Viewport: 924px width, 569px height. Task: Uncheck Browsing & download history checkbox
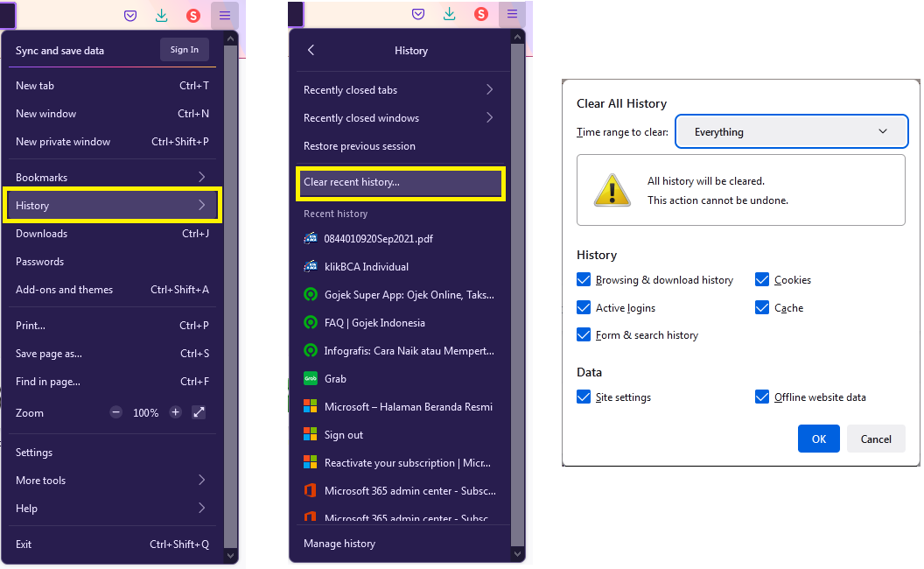click(x=584, y=279)
